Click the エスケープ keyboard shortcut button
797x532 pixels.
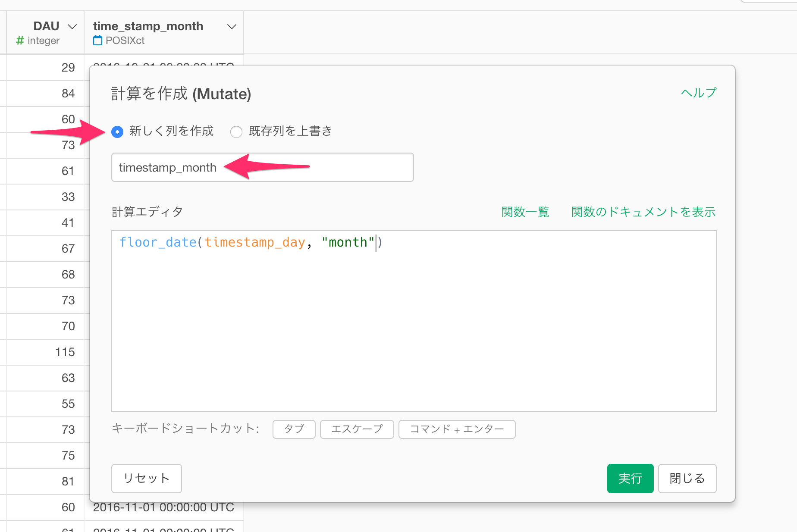(x=357, y=429)
